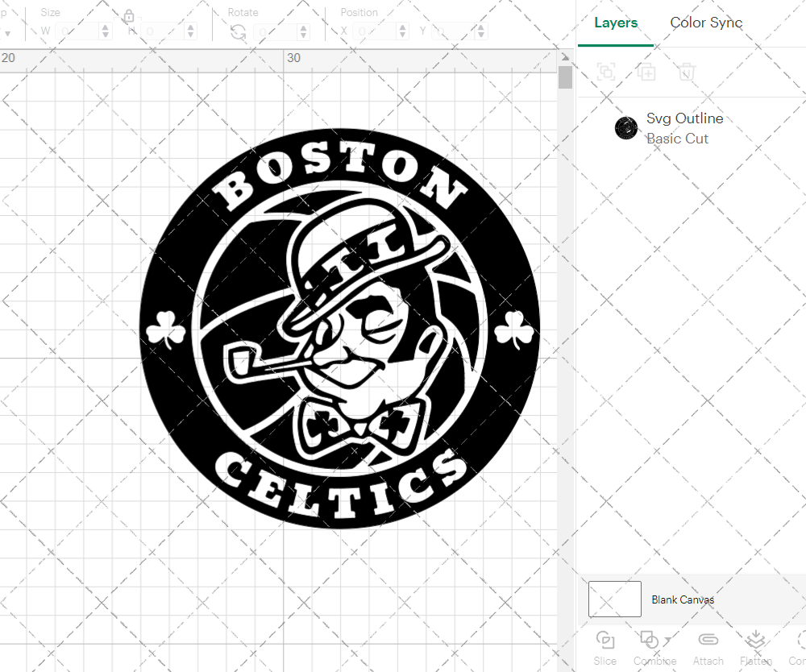Click the Blank Canvas entry

pyautogui.click(x=683, y=599)
